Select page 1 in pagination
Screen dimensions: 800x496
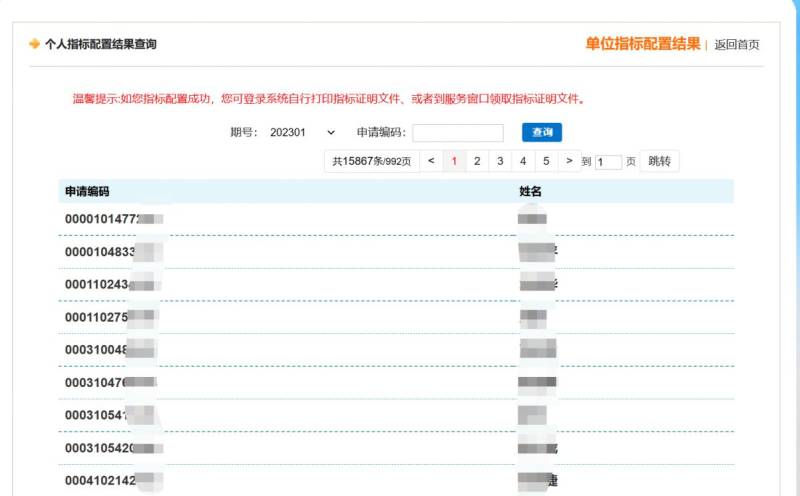454,161
